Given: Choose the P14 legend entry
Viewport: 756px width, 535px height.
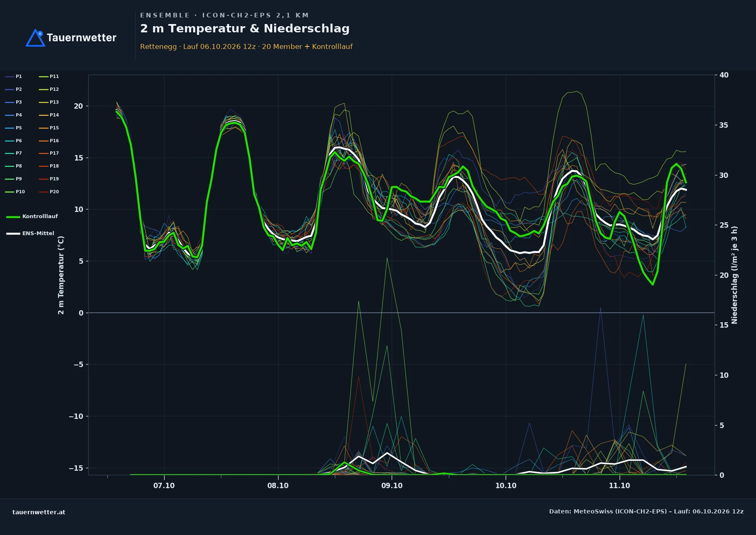Looking at the screenshot, I should (49, 115).
